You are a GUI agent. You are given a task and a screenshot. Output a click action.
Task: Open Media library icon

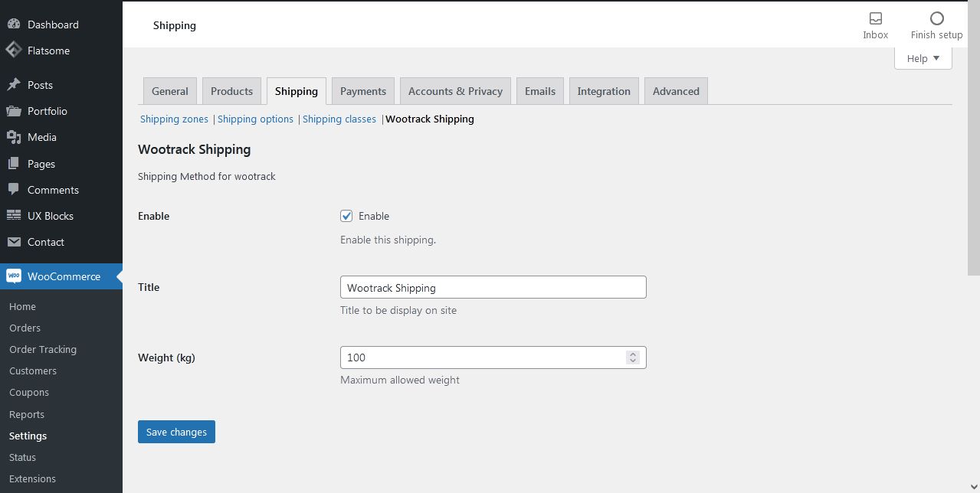(x=13, y=137)
